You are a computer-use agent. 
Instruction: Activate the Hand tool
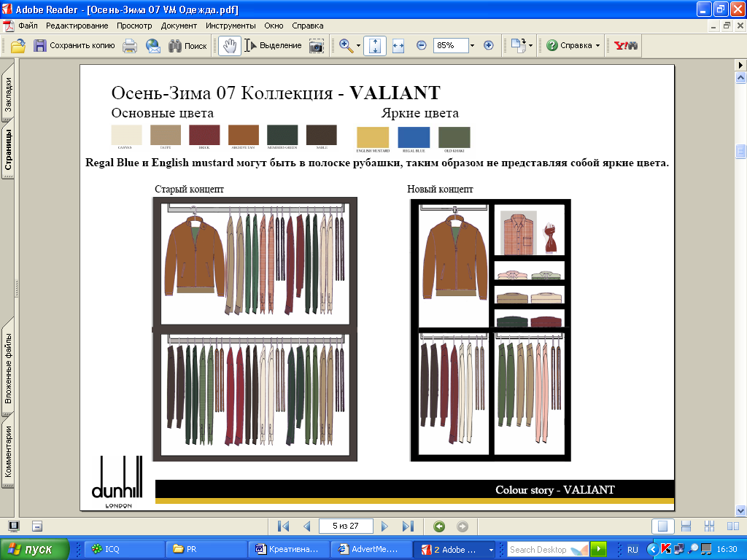click(x=230, y=46)
